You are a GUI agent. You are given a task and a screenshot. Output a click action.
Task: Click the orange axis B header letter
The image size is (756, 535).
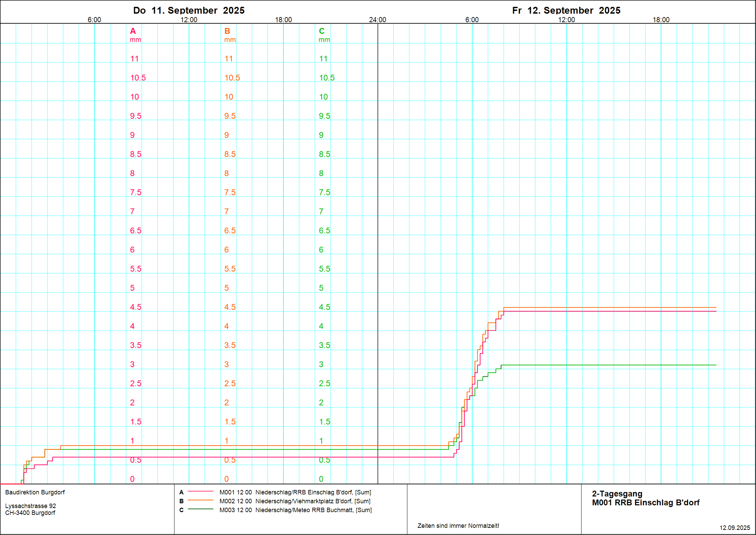point(227,31)
